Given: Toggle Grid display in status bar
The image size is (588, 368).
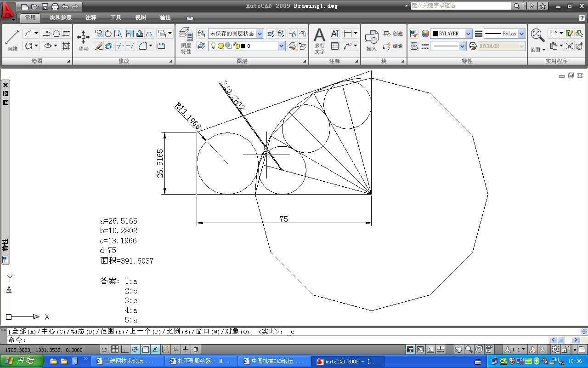Looking at the screenshot, I should tap(115, 350).
